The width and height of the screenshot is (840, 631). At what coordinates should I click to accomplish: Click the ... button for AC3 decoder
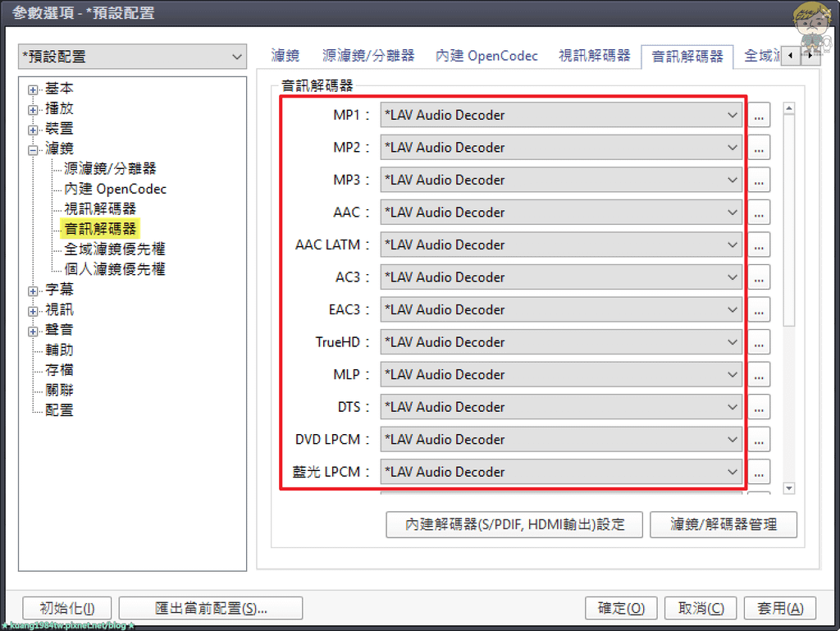pyautogui.click(x=759, y=277)
